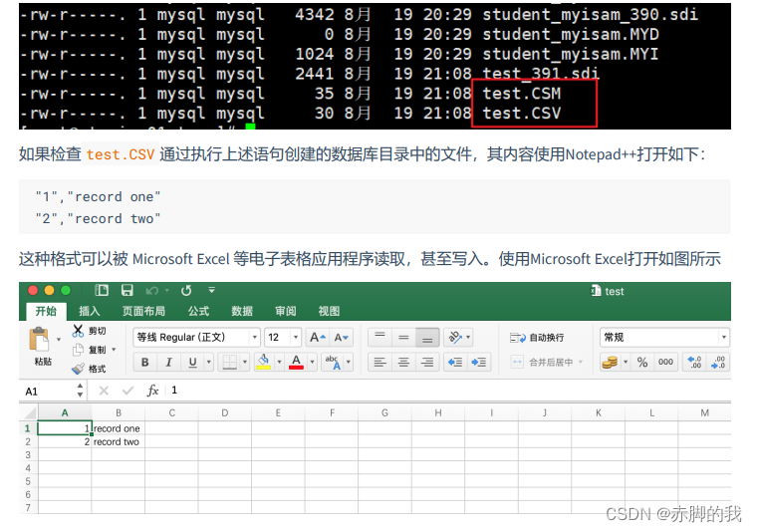
Task: Toggle Underline formatting
Action: coord(192,362)
